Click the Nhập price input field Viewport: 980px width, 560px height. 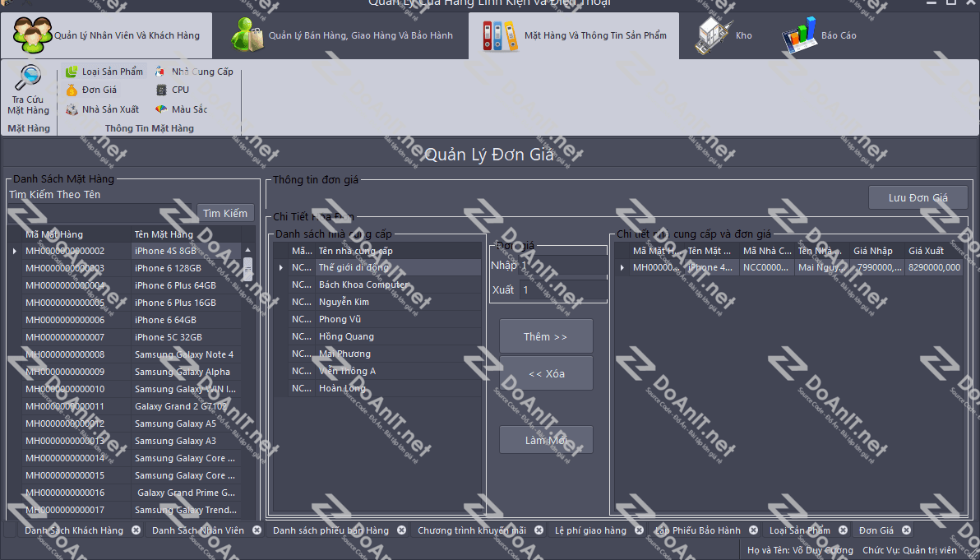563,266
